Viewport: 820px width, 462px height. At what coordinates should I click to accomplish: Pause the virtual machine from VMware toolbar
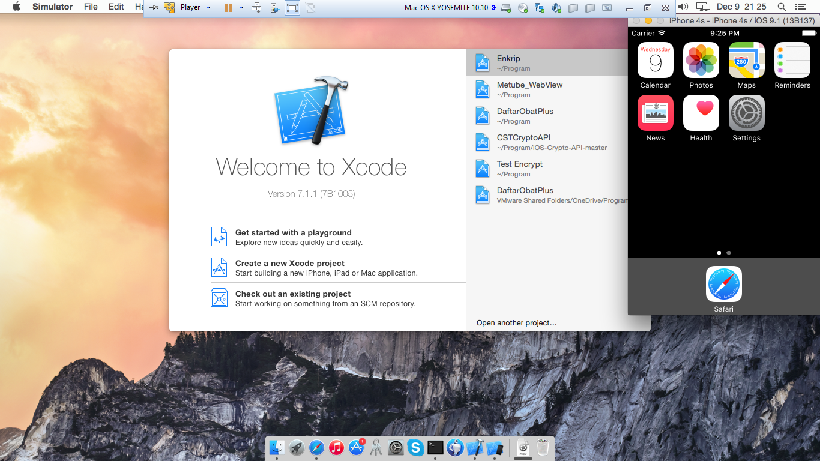point(228,7)
